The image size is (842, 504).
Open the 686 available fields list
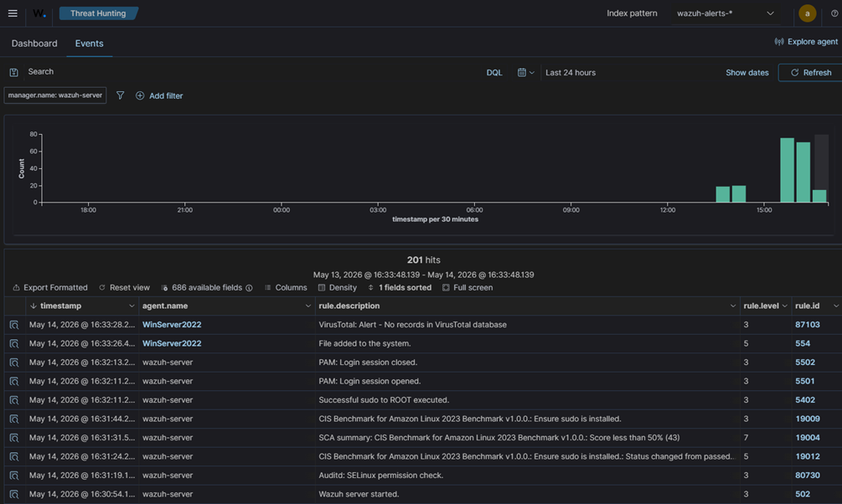point(206,288)
